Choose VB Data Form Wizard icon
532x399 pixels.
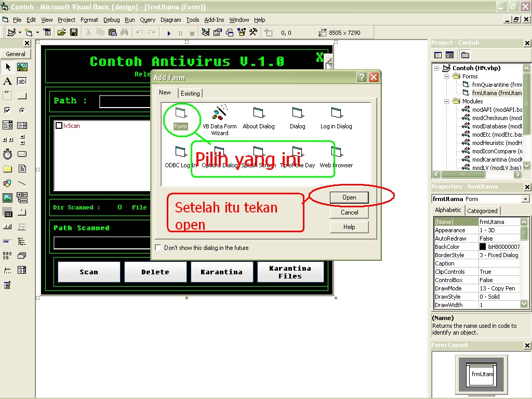tap(220, 120)
